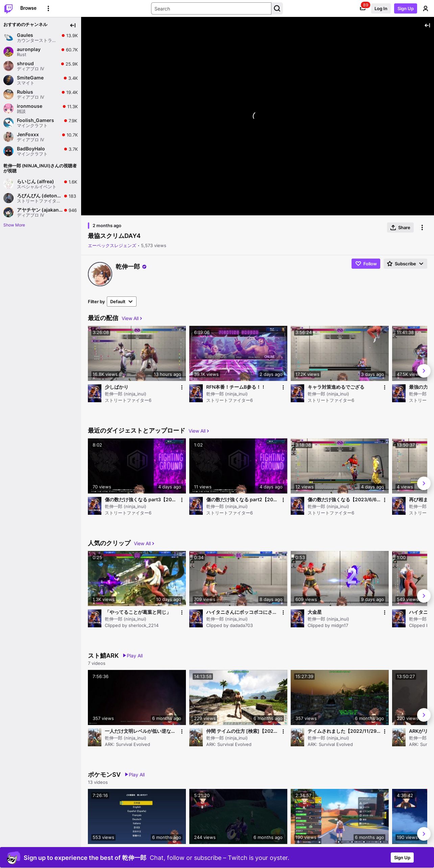Click Play All for ポケモンSV
The width and height of the screenshot is (434, 868).
pos(135,775)
